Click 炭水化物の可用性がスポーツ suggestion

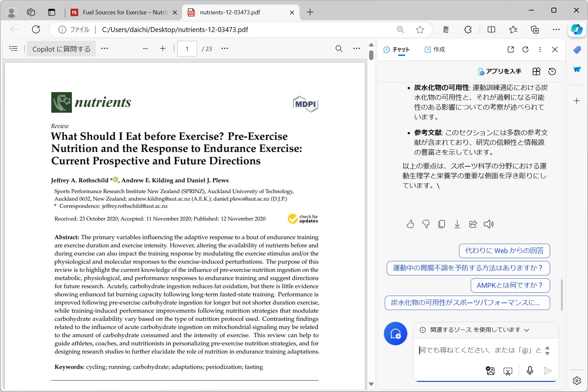point(467,303)
